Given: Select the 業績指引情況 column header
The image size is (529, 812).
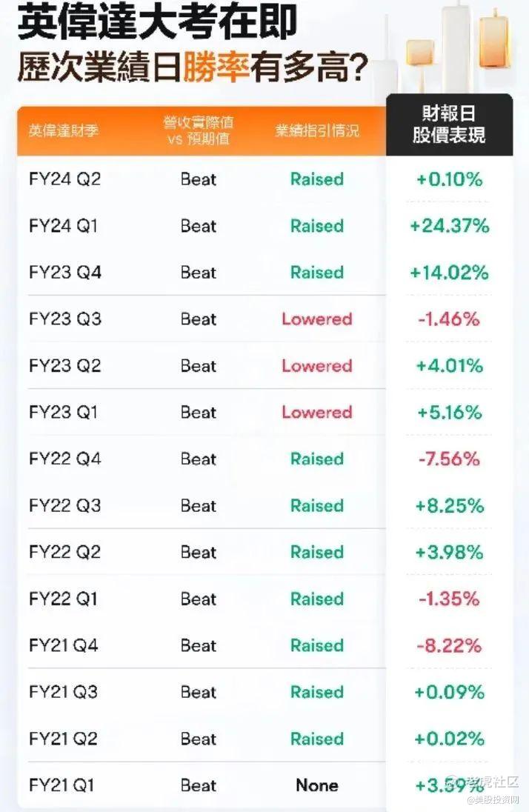Looking at the screenshot, I should [316, 131].
